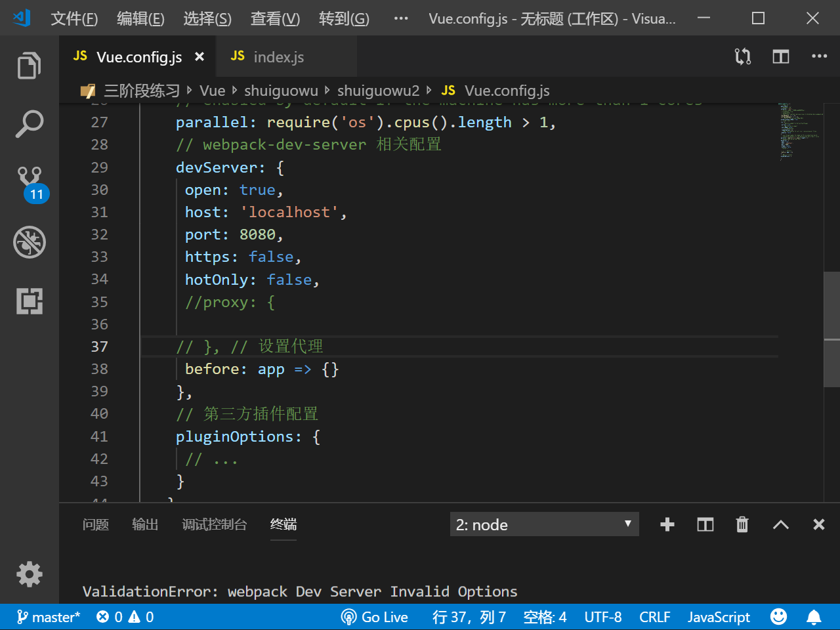The image size is (840, 630).
Task: Open the 编辑(E) menu
Action: [140, 18]
